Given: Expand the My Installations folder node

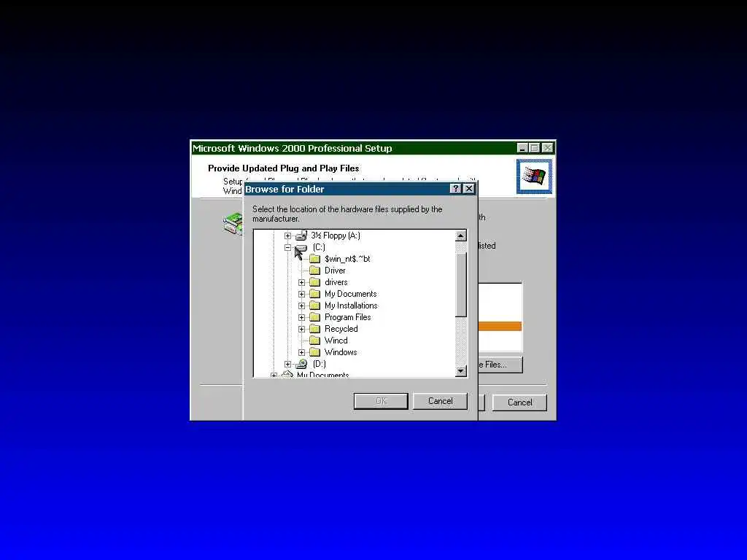Looking at the screenshot, I should pos(301,306).
